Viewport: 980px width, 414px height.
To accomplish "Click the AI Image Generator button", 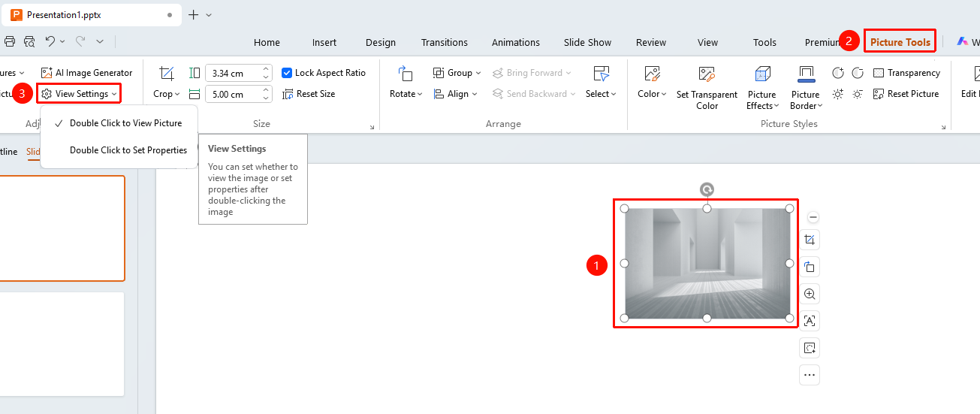I will point(86,73).
